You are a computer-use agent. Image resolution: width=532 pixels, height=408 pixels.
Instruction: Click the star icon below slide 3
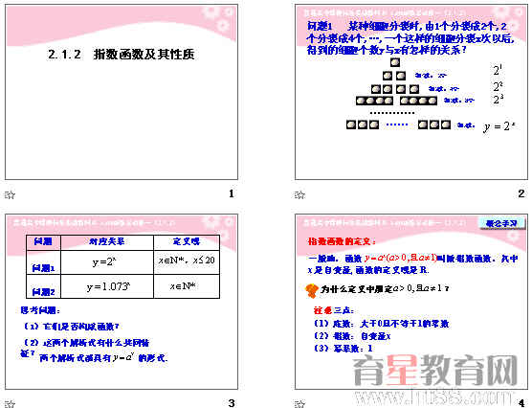[x=10, y=404]
